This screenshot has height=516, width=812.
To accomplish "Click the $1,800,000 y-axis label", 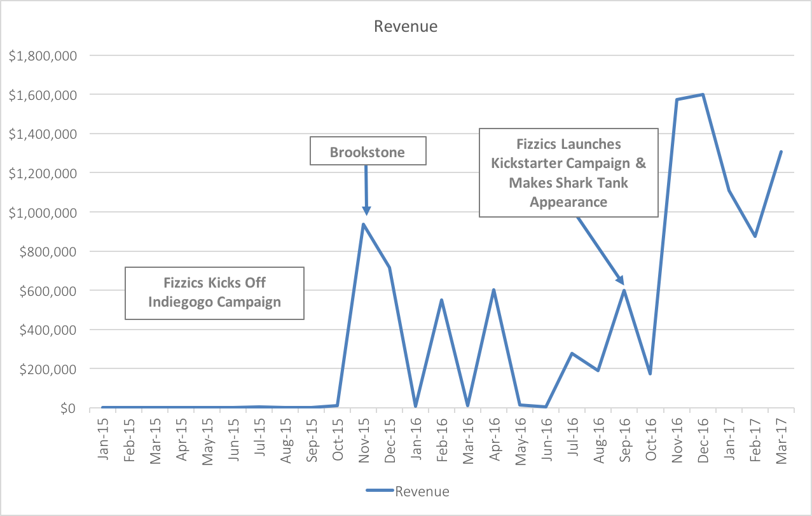I will (43, 56).
